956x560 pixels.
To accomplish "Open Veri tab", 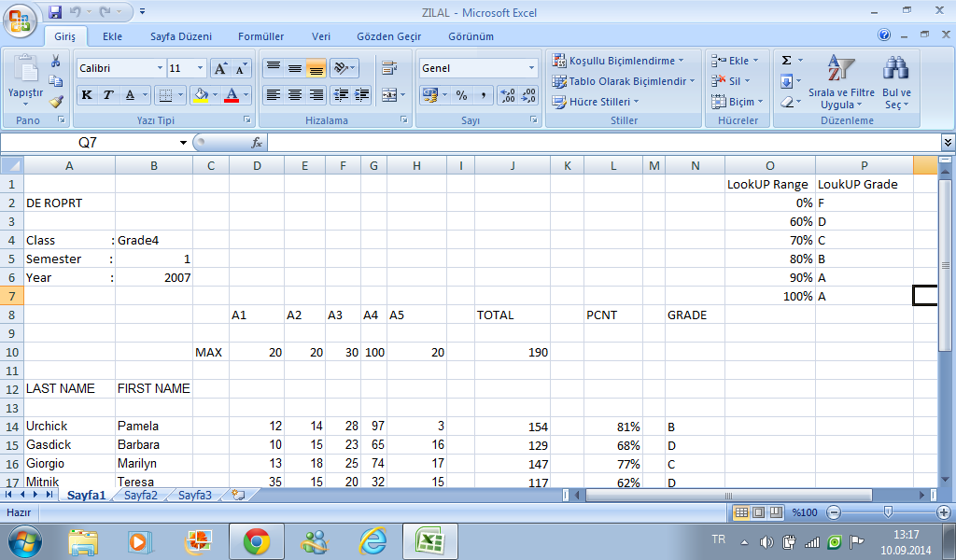I will (321, 36).
